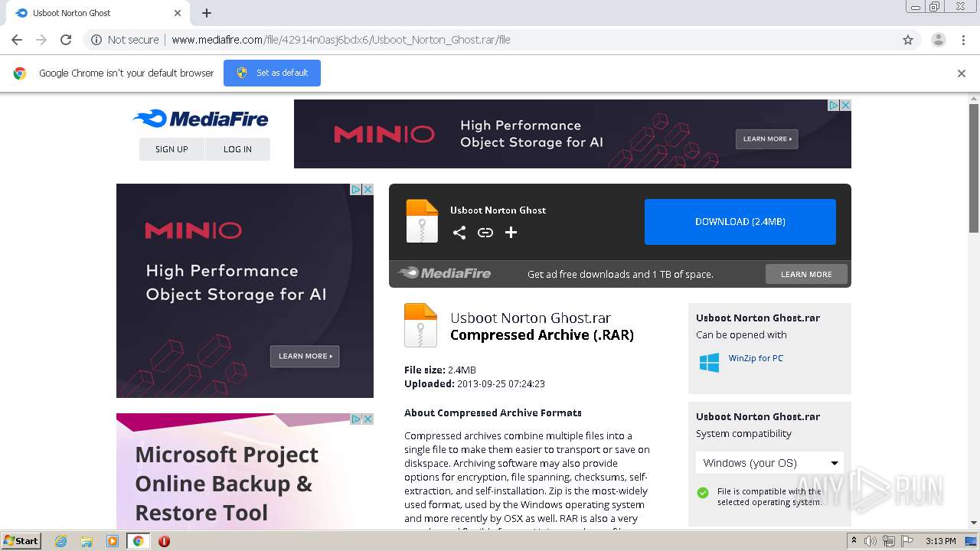Close the Microsoft Project backup ad
Image resolution: width=980 pixels, height=551 pixels.
[367, 419]
